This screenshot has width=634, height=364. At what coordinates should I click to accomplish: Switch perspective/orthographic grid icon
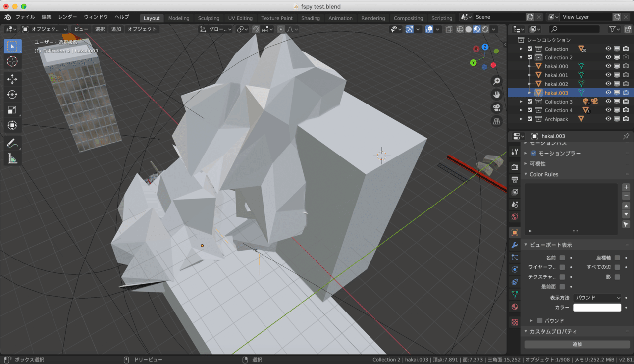click(496, 121)
